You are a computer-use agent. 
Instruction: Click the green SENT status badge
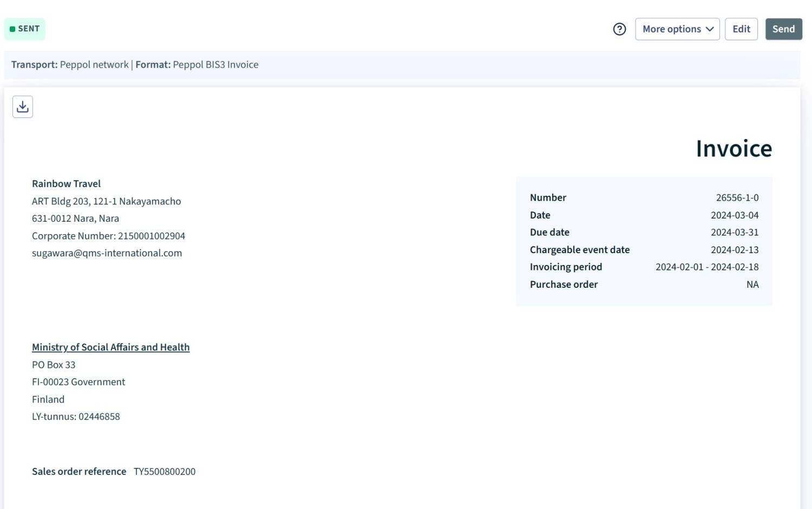click(x=25, y=29)
